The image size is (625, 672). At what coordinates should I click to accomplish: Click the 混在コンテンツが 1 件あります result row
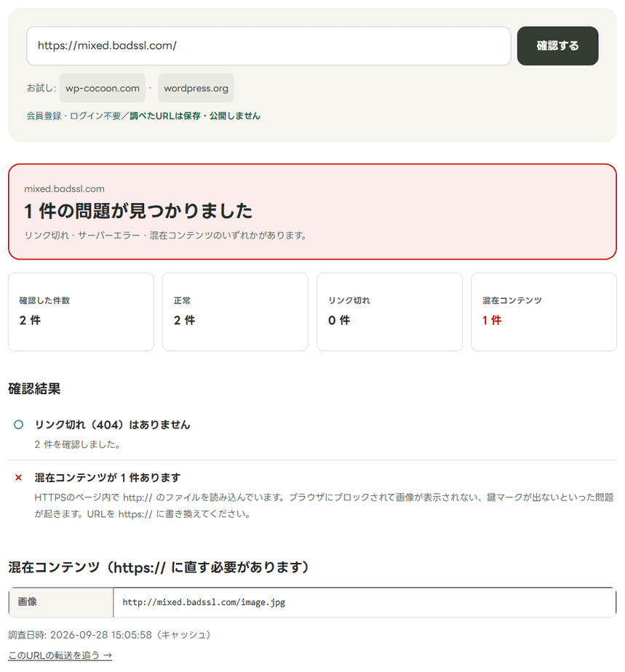click(313, 495)
